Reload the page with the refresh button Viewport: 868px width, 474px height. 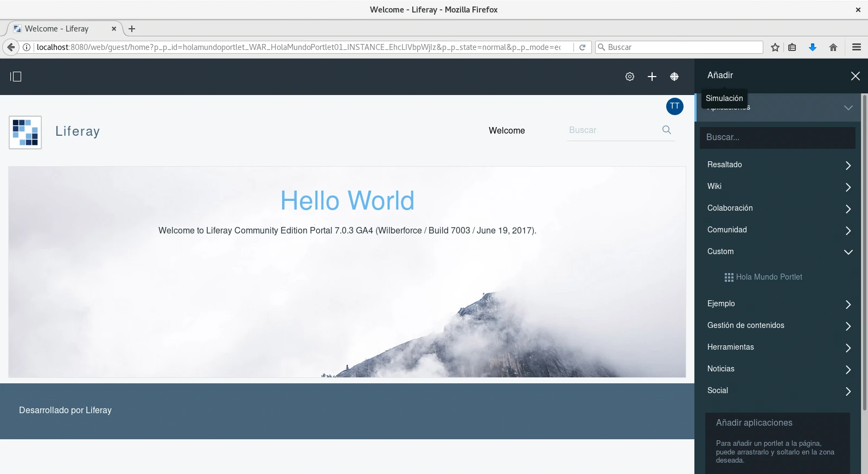pyautogui.click(x=582, y=47)
